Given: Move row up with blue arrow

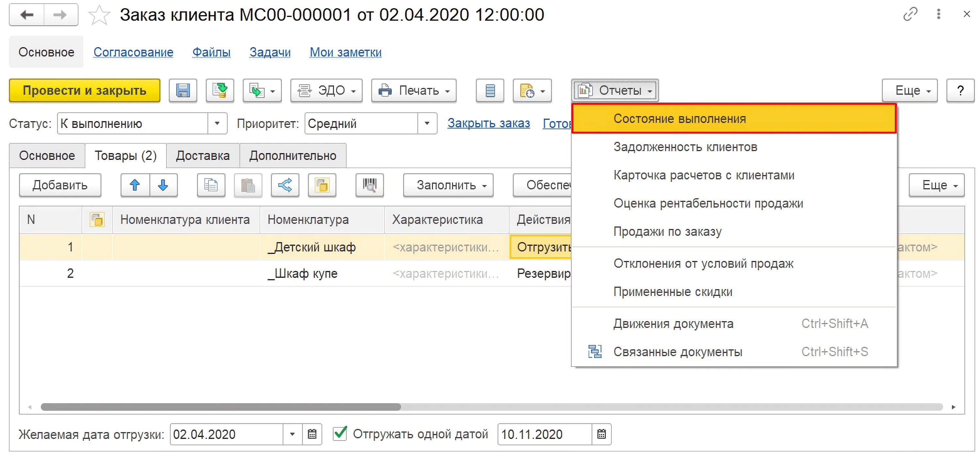Looking at the screenshot, I should click(135, 185).
